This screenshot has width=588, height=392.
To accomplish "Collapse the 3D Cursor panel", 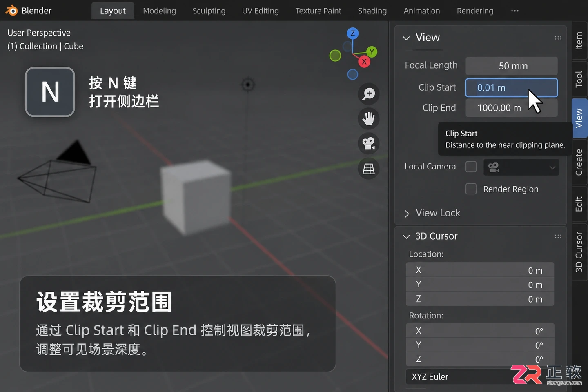I will click(x=406, y=236).
